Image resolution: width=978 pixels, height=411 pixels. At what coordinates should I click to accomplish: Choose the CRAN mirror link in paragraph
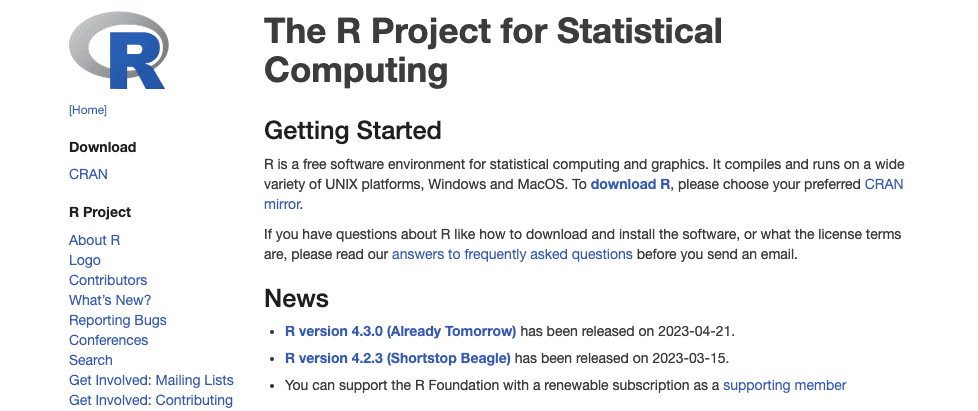[x=583, y=194]
